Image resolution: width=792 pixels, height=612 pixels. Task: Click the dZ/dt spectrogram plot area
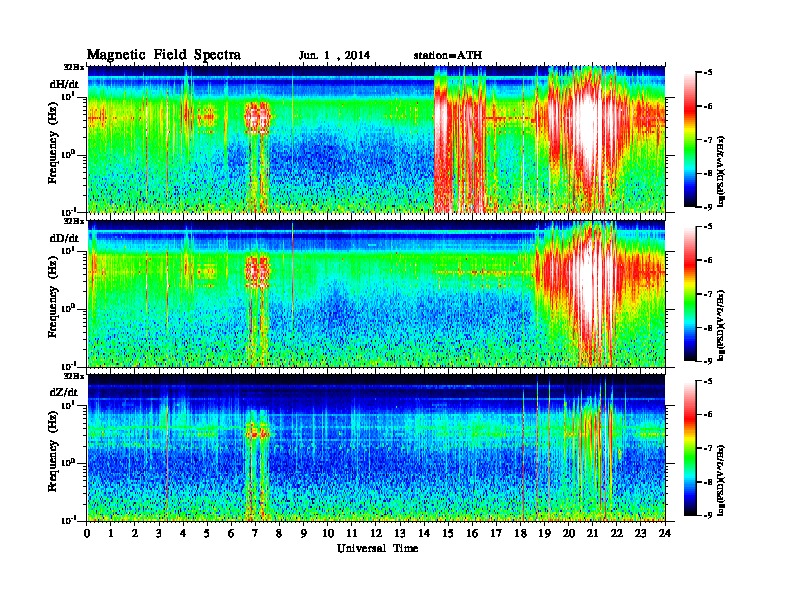pyautogui.click(x=376, y=448)
